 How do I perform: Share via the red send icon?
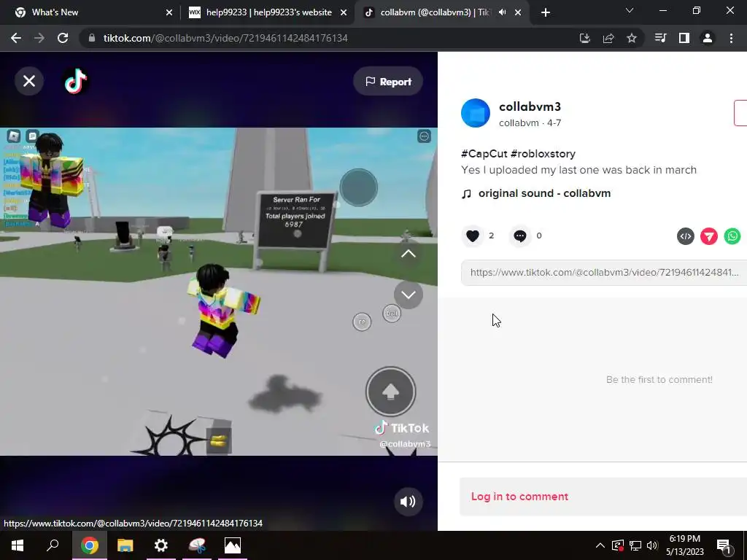pyautogui.click(x=709, y=236)
